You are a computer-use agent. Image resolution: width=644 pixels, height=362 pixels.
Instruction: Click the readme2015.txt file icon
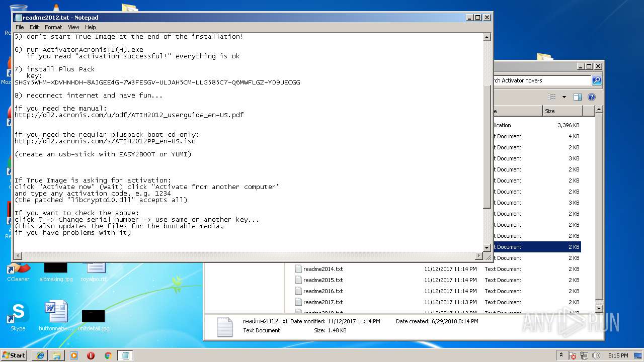pos(298,280)
